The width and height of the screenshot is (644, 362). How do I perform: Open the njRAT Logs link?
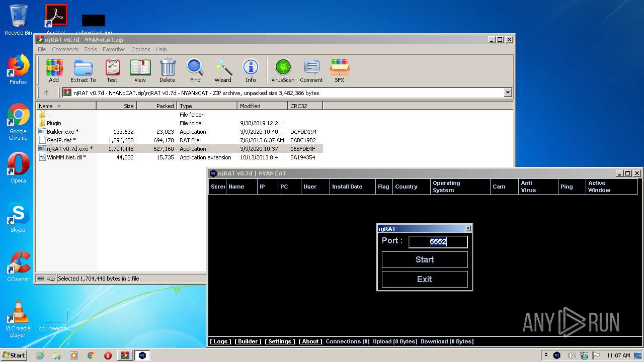220,341
